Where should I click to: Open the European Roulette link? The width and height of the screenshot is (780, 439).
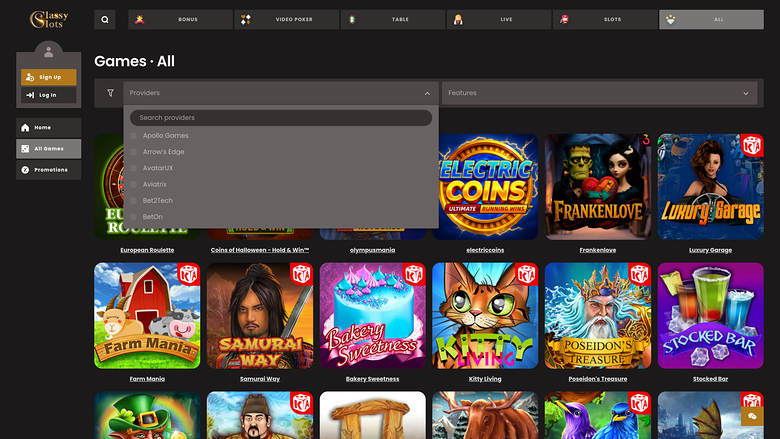[x=147, y=250]
